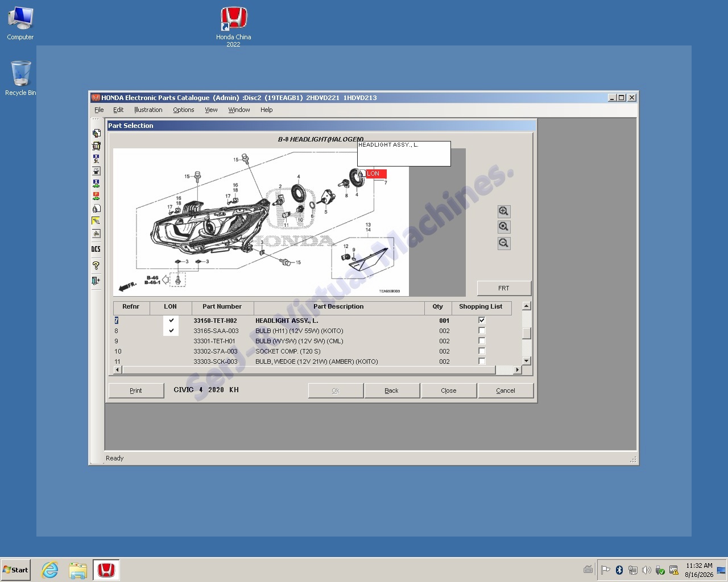
Task: Click parts list scrollbar down arrow
Action: pos(527,361)
